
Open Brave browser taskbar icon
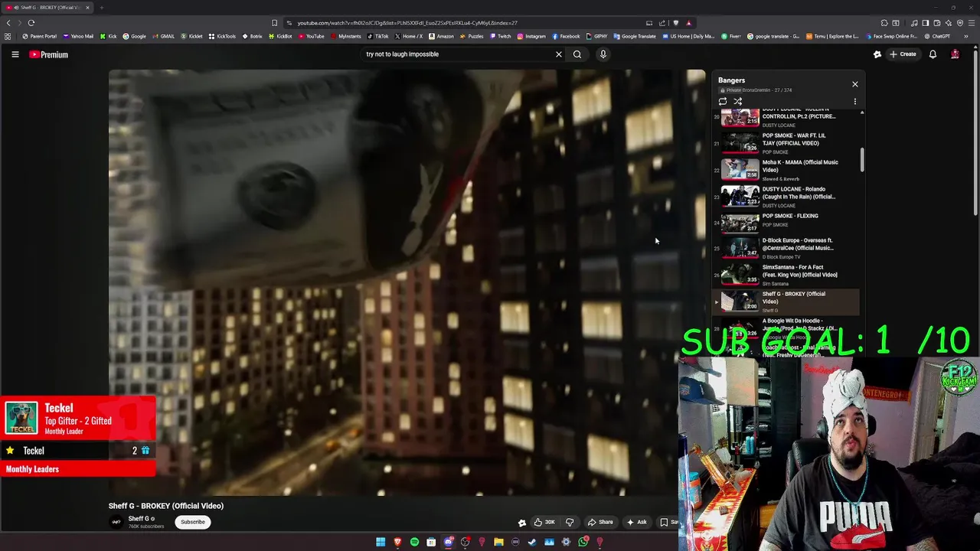[x=397, y=542]
